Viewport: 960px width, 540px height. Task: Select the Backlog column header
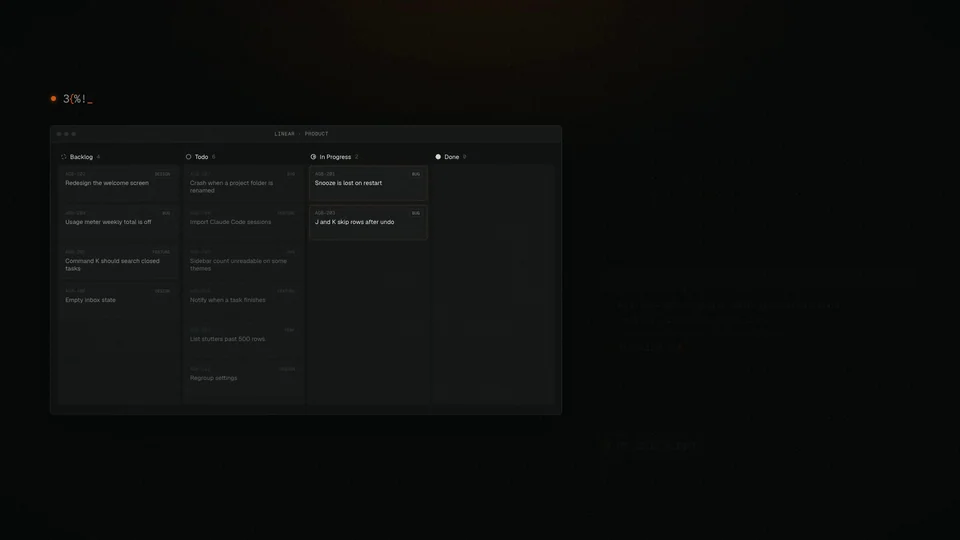(x=81, y=157)
